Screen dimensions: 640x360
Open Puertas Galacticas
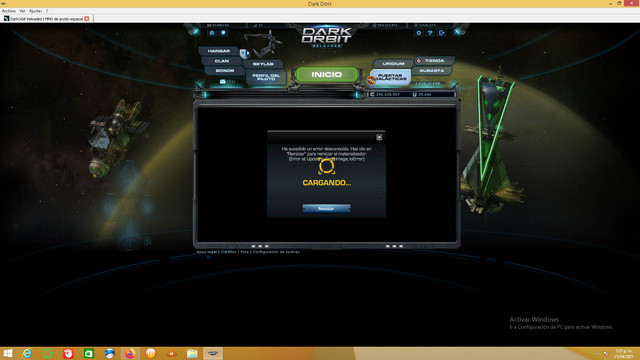[x=391, y=77]
